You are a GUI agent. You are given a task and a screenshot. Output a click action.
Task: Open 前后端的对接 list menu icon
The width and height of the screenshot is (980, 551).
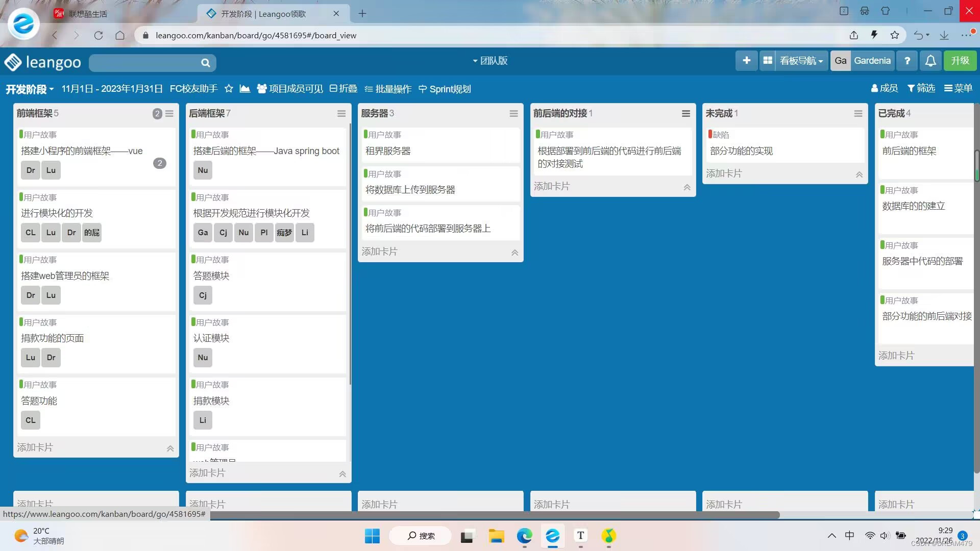coord(686,114)
